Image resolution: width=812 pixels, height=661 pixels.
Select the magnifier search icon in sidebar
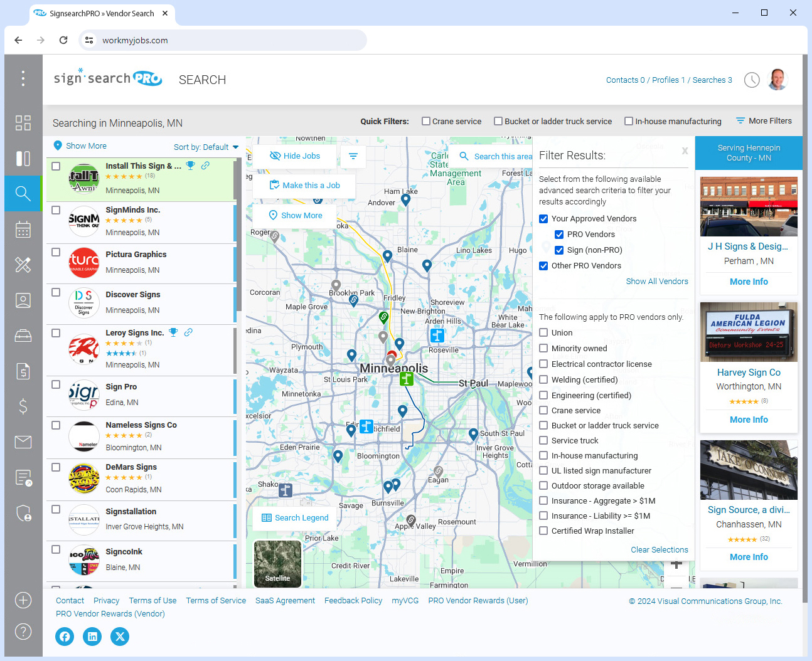(23, 194)
